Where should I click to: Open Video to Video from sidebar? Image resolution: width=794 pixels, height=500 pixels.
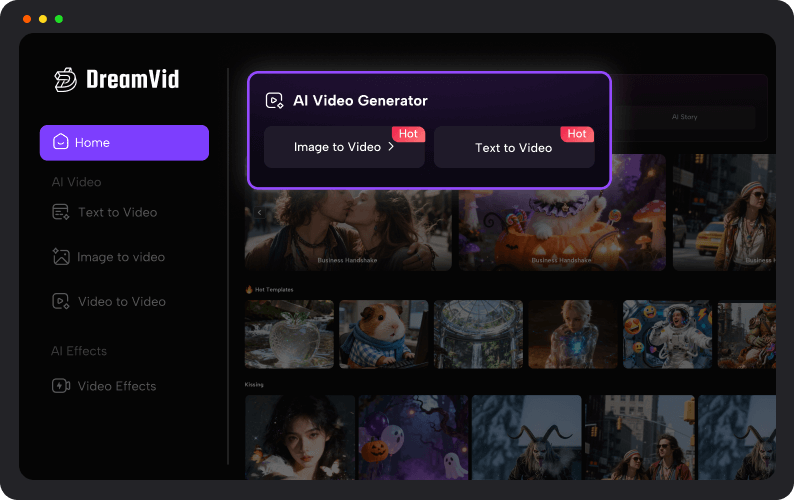[121, 301]
